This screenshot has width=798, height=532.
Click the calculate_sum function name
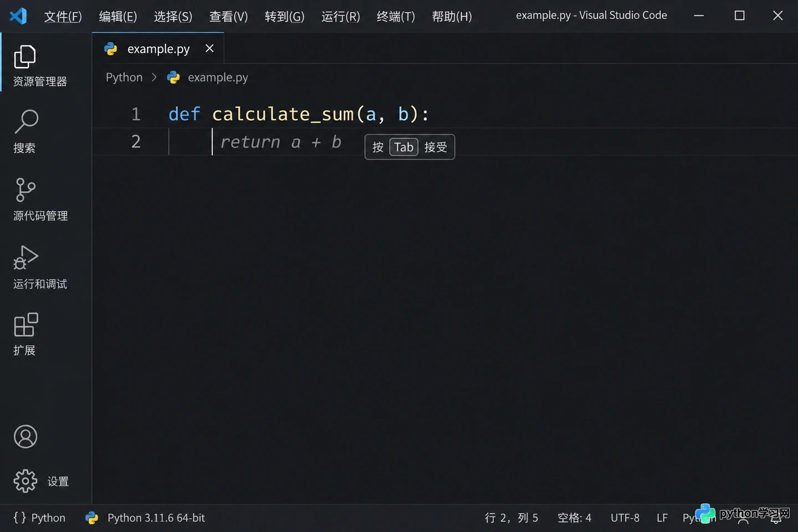[x=283, y=114]
